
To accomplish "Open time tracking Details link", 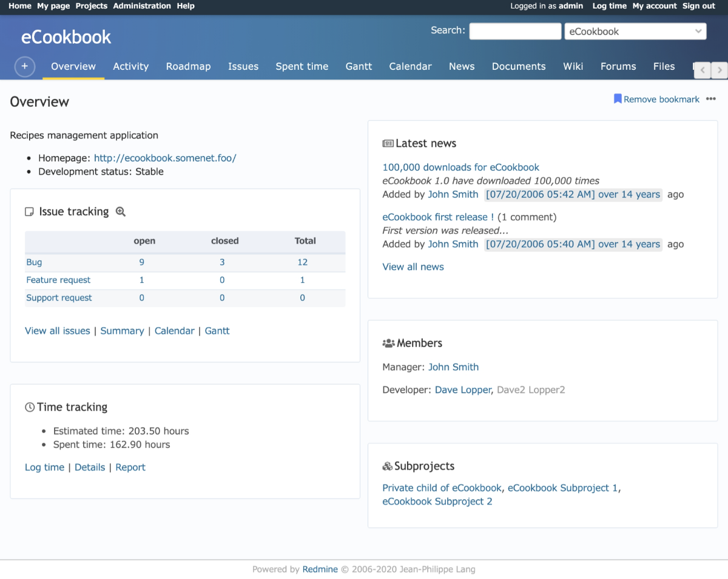I will 90,467.
